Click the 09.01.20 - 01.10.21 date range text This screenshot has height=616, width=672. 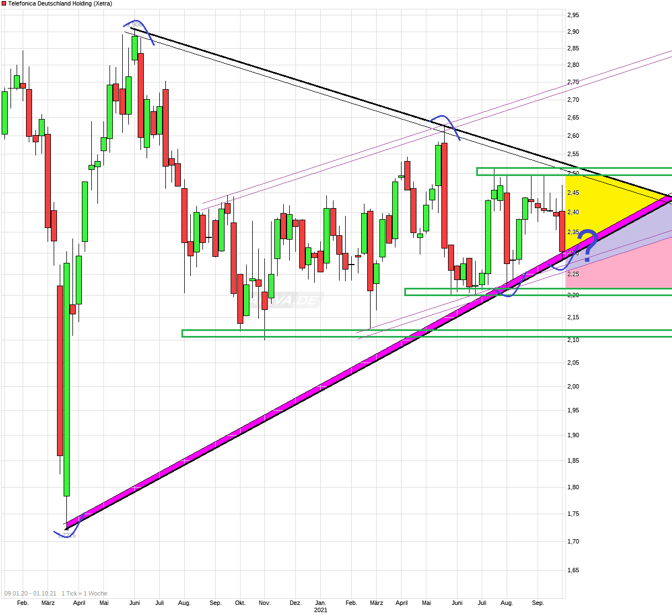click(29, 593)
